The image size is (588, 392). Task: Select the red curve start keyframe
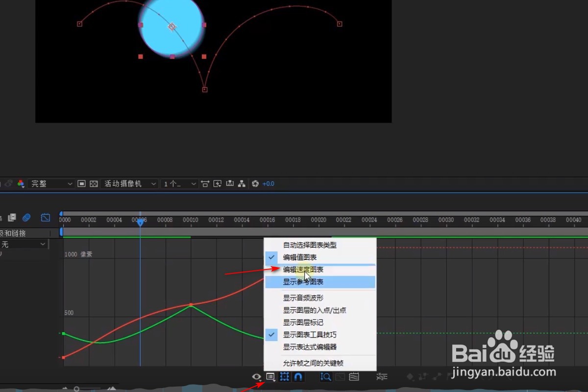click(x=64, y=358)
